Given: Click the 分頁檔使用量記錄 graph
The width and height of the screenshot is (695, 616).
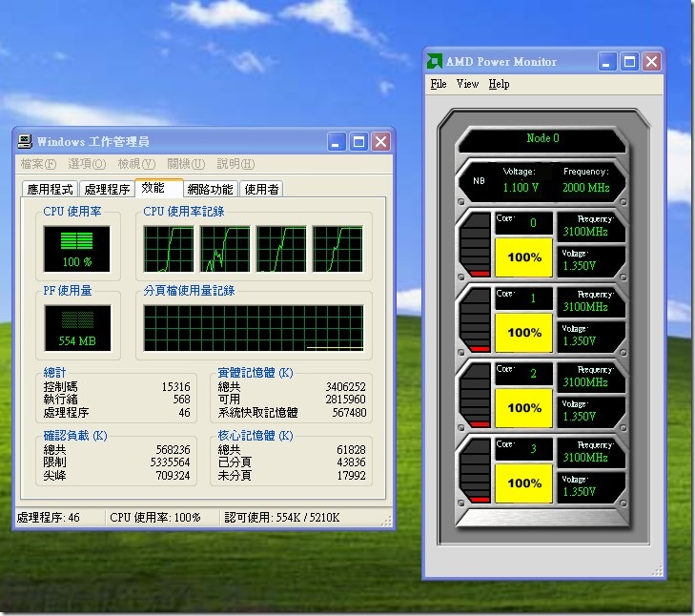Looking at the screenshot, I should [x=254, y=328].
